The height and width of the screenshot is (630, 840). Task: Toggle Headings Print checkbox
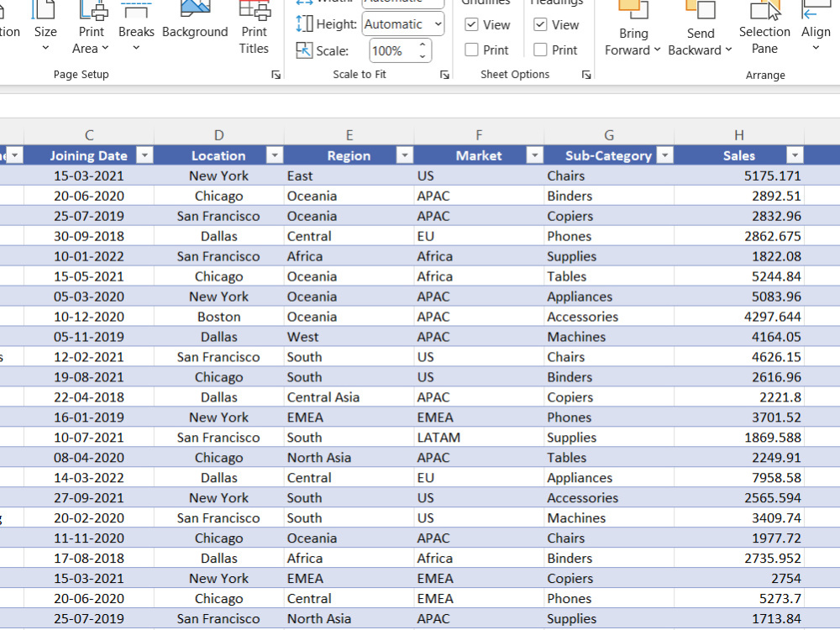click(x=540, y=50)
